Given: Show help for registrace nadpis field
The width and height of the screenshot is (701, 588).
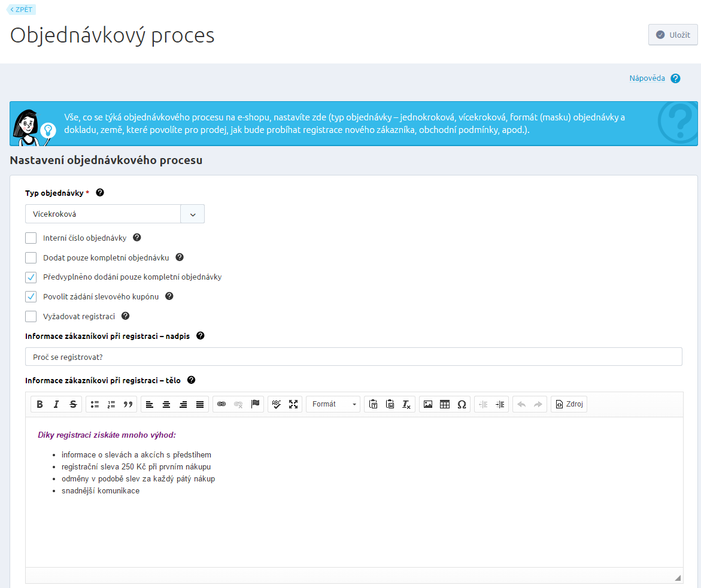Looking at the screenshot, I should pos(201,335).
